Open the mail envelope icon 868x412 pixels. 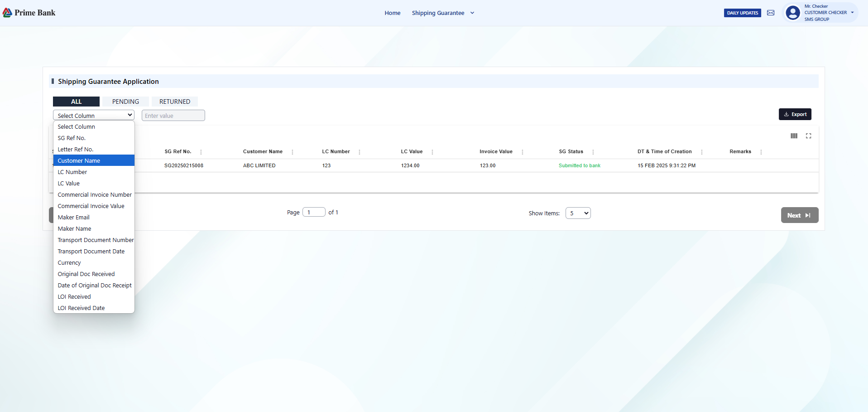point(771,13)
